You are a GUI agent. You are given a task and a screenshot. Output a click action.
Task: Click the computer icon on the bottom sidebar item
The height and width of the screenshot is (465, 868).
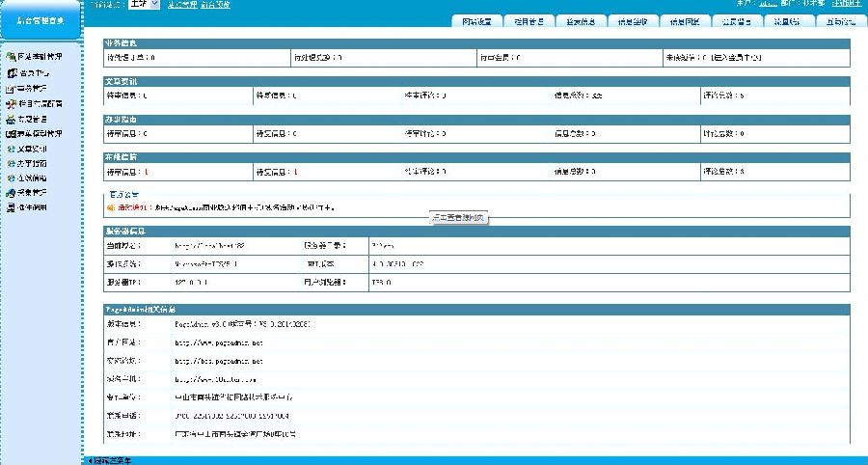[x=11, y=207]
